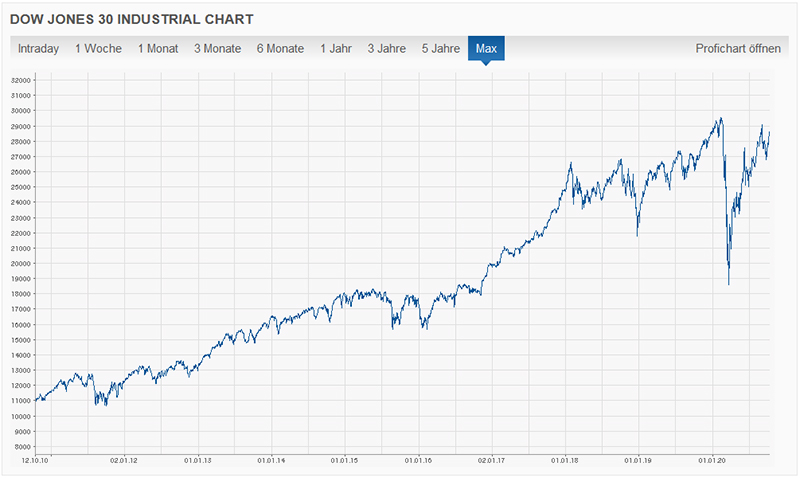This screenshot has width=800, height=478.
Task: Switch to the Intraday tab
Action: tap(38, 48)
